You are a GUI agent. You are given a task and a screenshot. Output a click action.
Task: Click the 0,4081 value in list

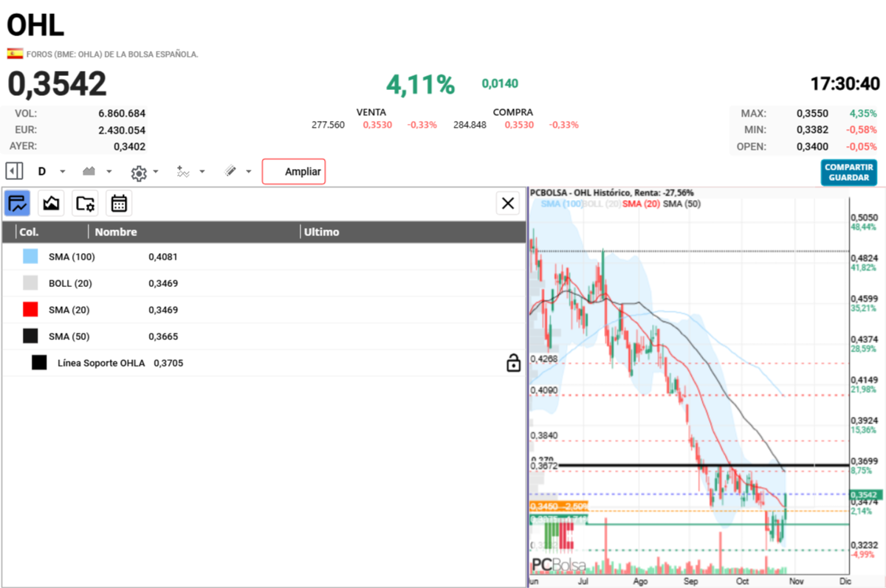[163, 257]
